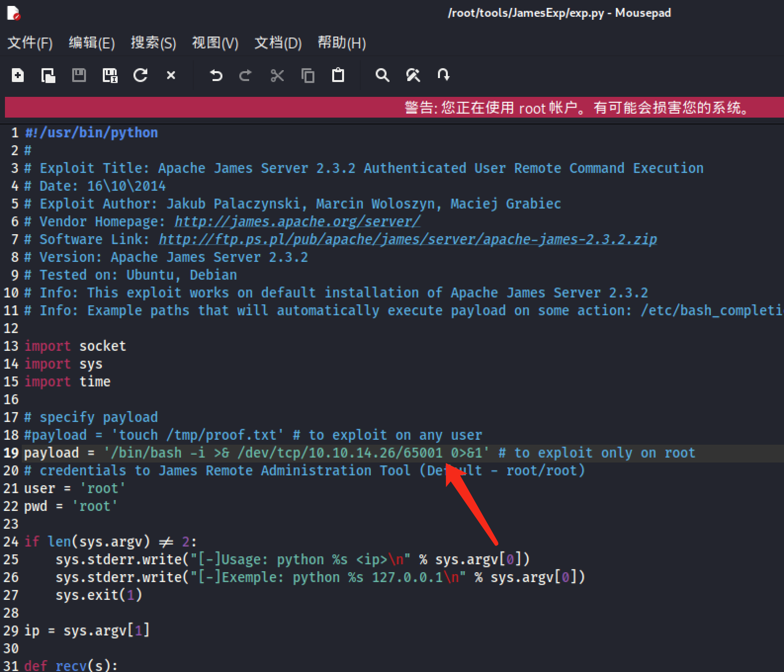Click '# specify payload' comment on line 17
The image size is (784, 672).
point(91,417)
